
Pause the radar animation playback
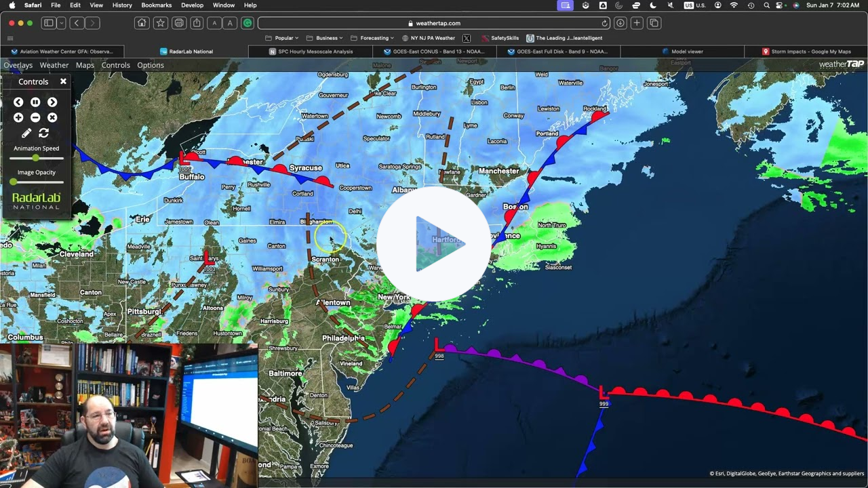pos(35,102)
